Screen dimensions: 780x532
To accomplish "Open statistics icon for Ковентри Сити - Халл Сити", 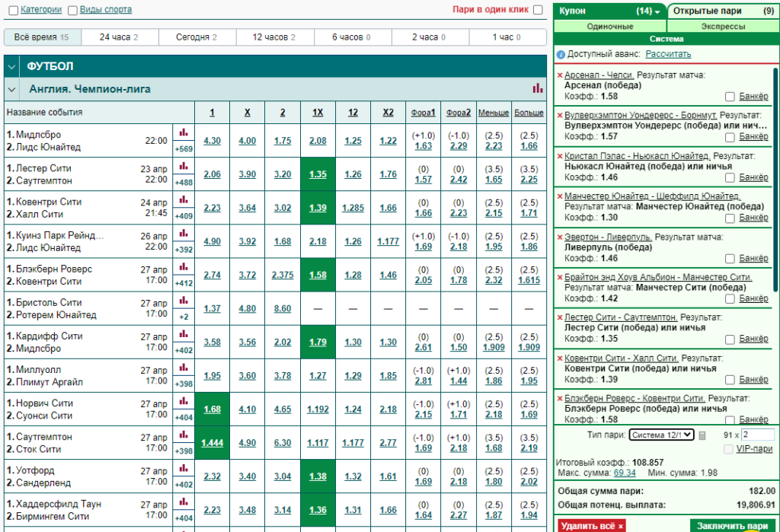I will pyautogui.click(x=184, y=200).
